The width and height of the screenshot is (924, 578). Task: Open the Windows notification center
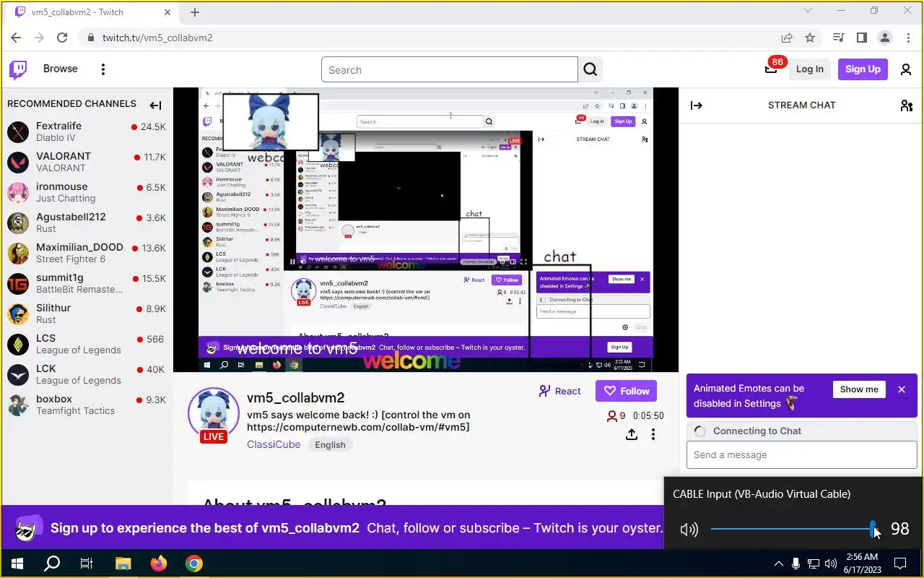click(900, 564)
